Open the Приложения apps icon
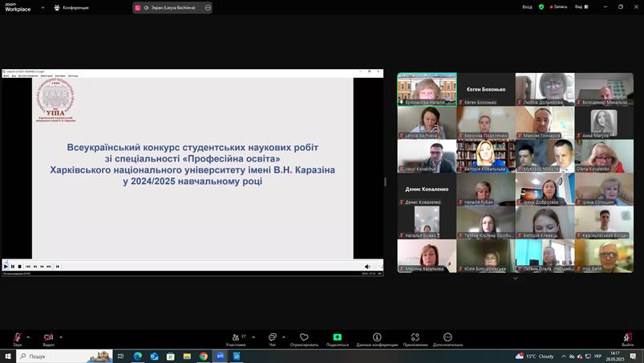 (415, 339)
